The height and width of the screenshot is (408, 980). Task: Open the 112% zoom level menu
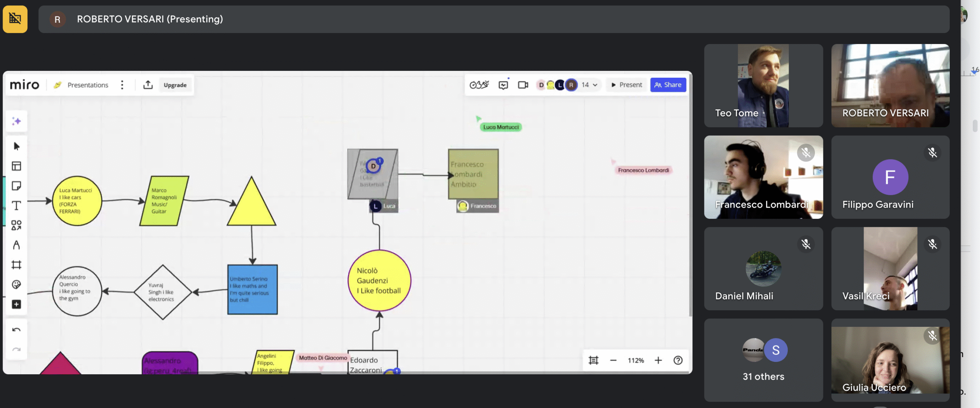click(635, 360)
